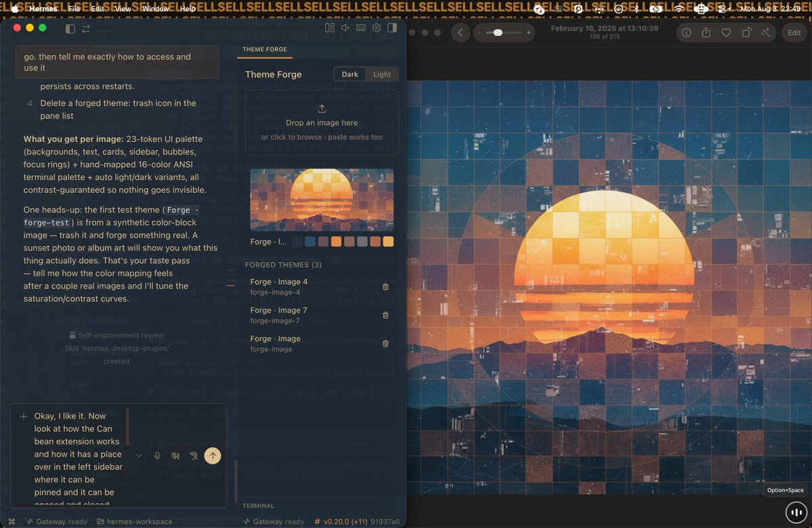Click the sunset theme preview thumbnail

pos(322,200)
